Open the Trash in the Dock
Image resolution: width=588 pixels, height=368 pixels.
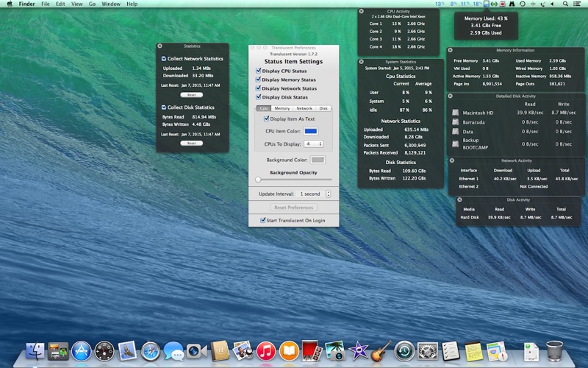click(554, 351)
